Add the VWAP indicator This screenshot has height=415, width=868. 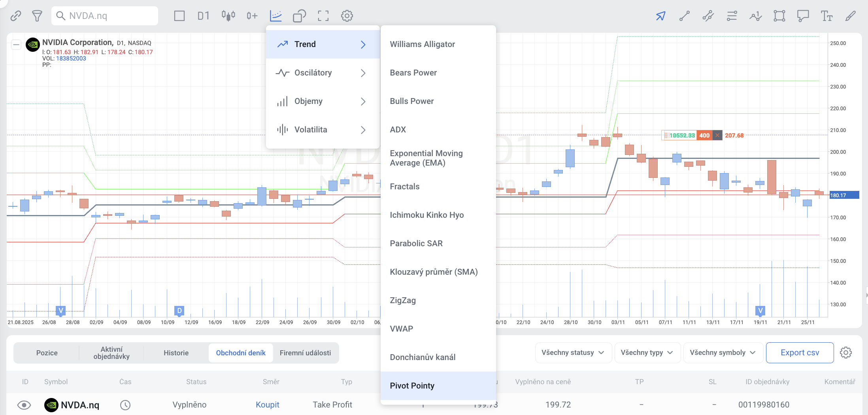(x=438, y=329)
